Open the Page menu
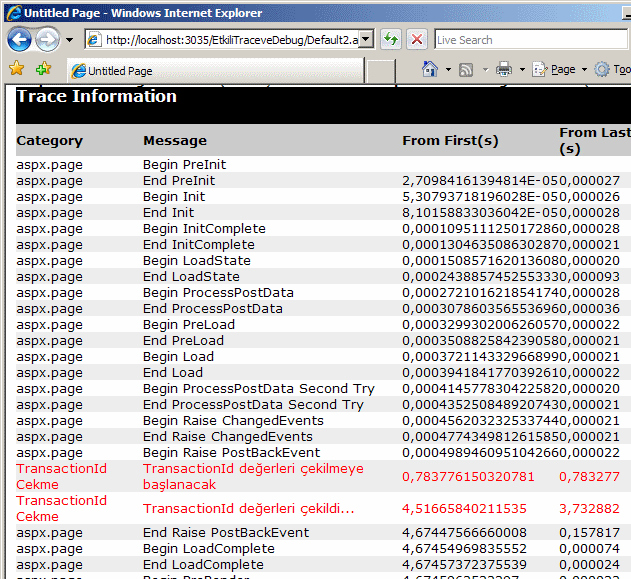 pos(562,70)
